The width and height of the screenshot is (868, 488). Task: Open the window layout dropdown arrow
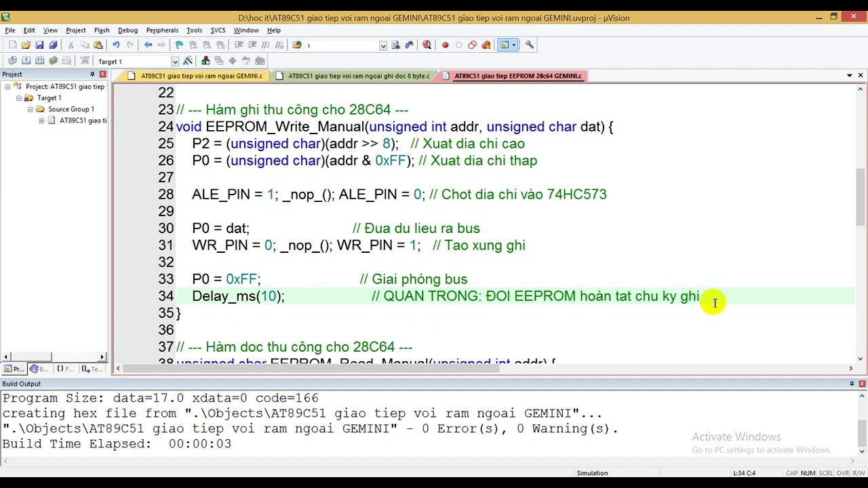514,45
